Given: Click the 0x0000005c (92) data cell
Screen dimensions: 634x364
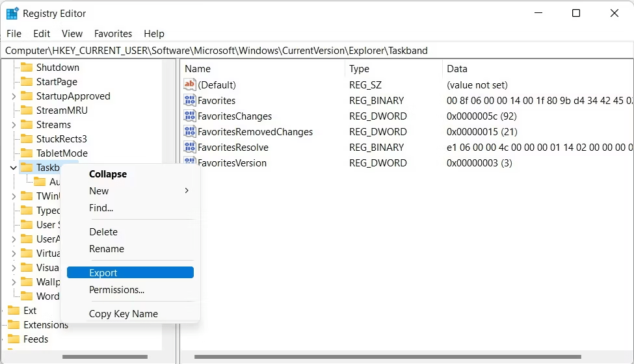Looking at the screenshot, I should point(482,116).
